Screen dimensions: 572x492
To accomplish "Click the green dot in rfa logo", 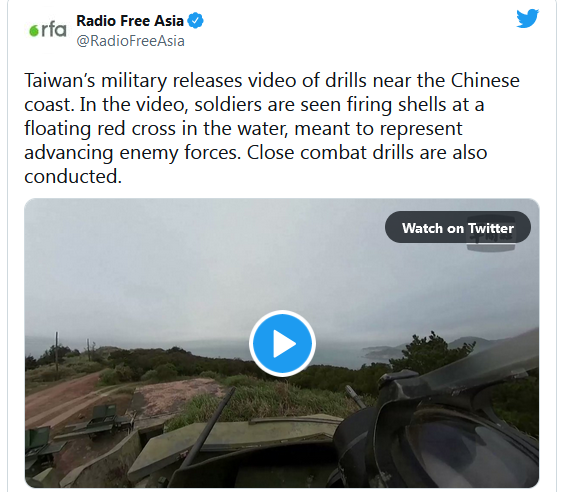I will click(x=34, y=31).
